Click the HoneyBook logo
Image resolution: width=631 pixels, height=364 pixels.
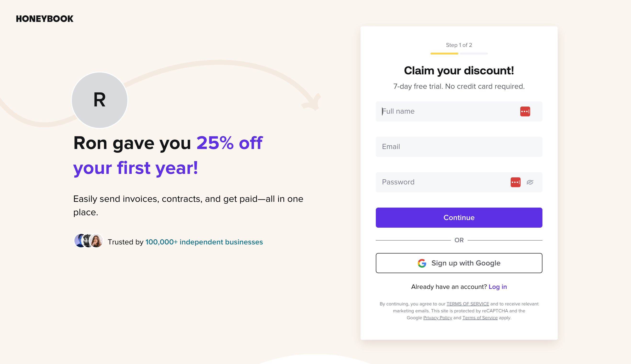coord(45,19)
